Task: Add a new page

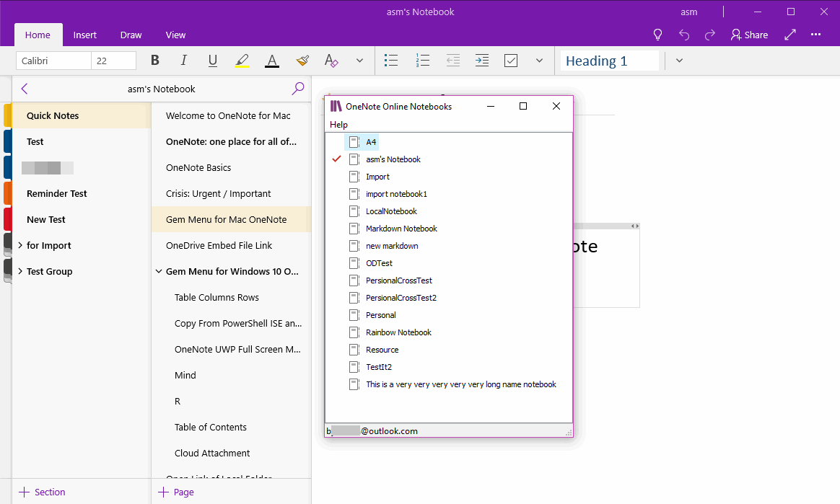Action: [x=176, y=492]
